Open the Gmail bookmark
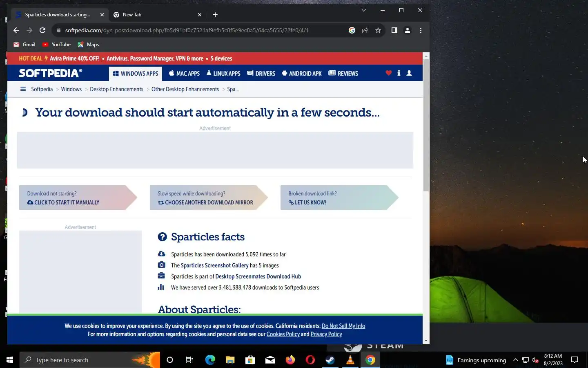The height and width of the screenshot is (368, 588). coord(24,45)
